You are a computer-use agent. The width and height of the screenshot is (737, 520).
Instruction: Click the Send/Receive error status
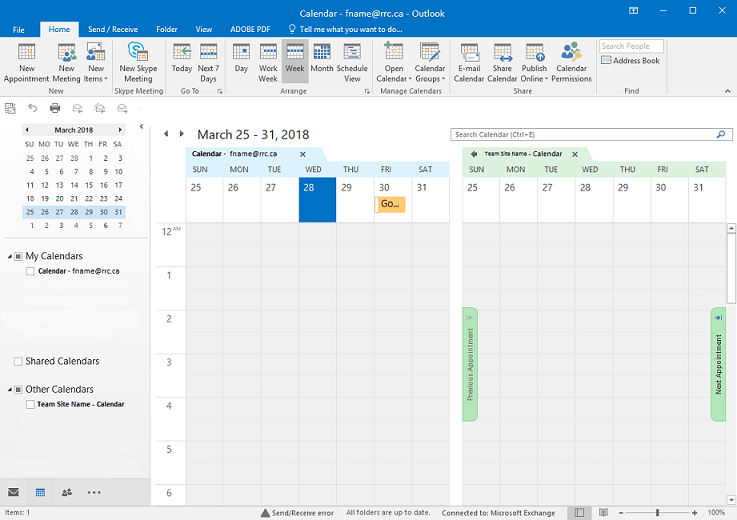[297, 513]
